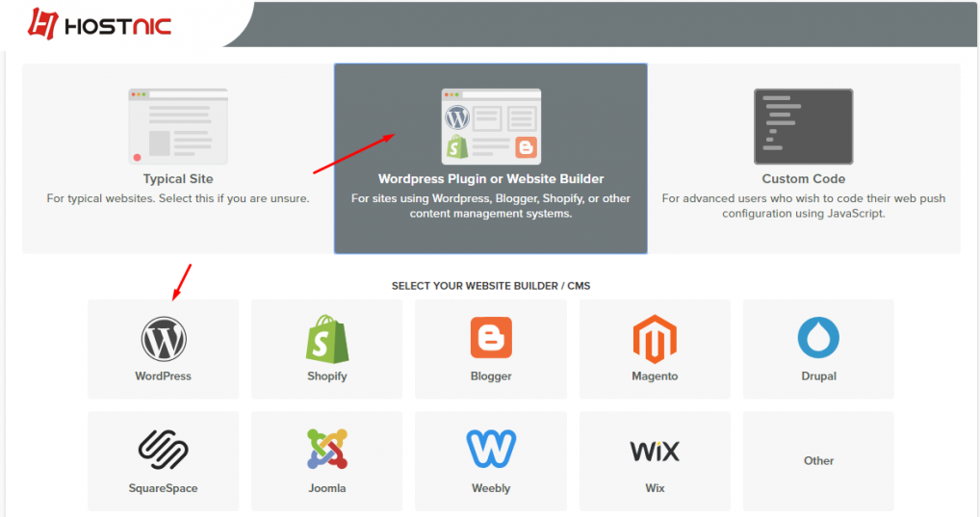980x517 pixels.
Task: Select the Typical Site illustration
Action: [x=178, y=126]
